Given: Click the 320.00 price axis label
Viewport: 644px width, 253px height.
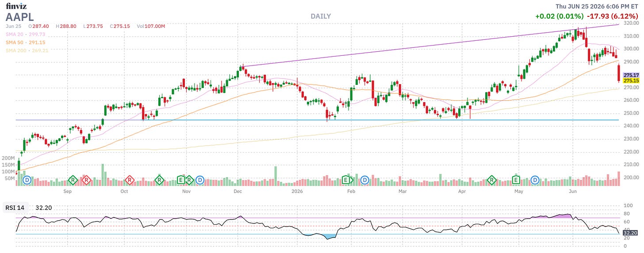Looking at the screenshot, I should (x=631, y=23).
